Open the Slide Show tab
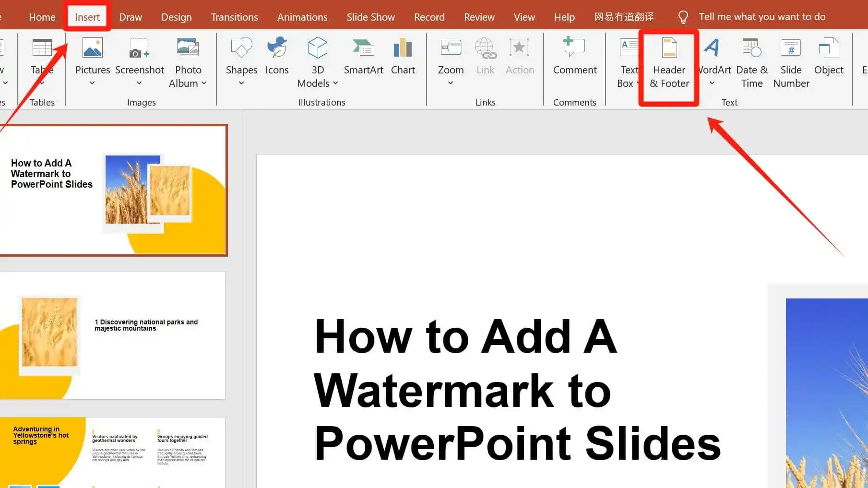 (x=370, y=16)
